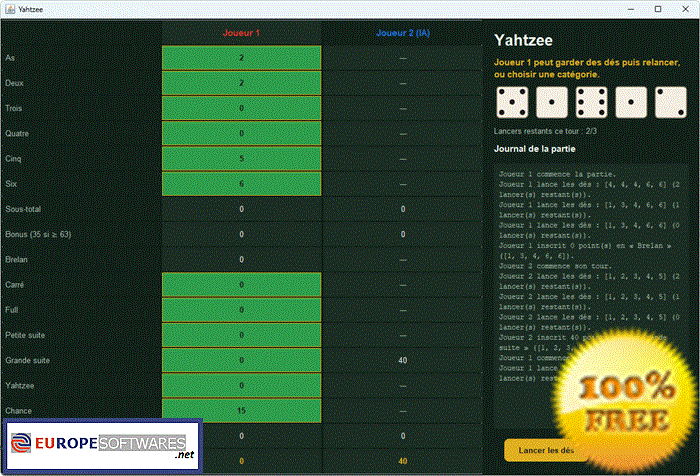Viewport: 700px width, 476px height.
Task: Choose Joueur 1's green Yahtzee cell
Action: coord(242,385)
